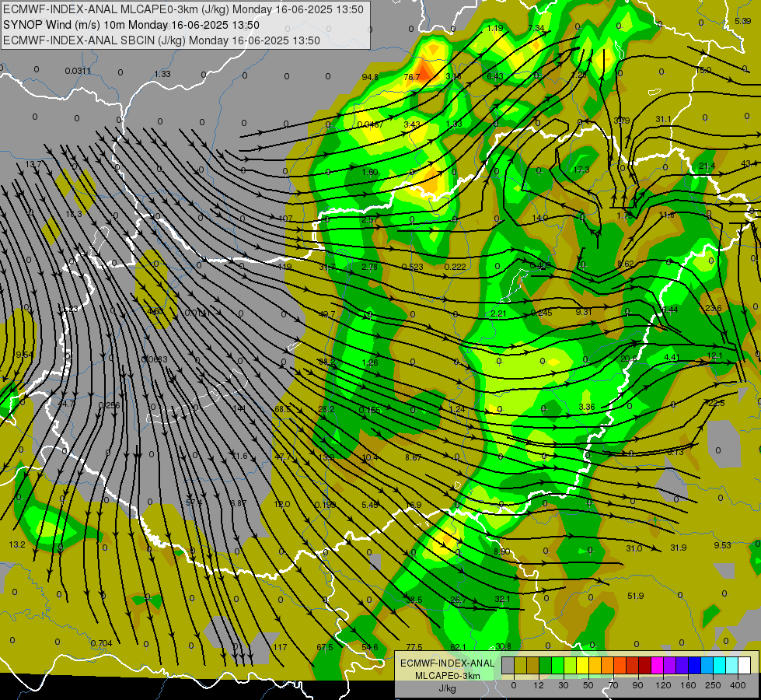Click the map value 38.5
The width and height of the screenshot is (761, 700).
[x=414, y=600]
